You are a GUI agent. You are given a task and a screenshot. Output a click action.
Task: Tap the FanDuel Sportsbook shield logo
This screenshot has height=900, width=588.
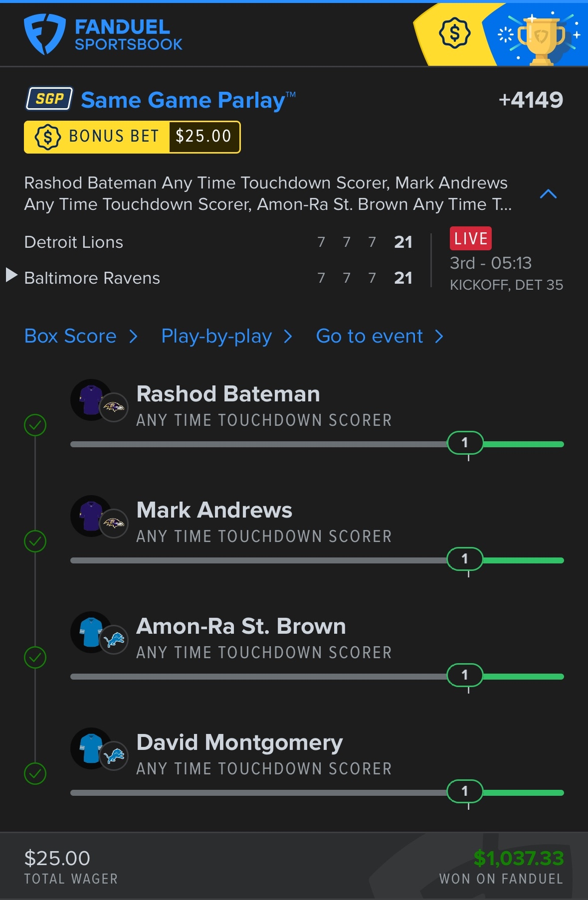(x=44, y=34)
